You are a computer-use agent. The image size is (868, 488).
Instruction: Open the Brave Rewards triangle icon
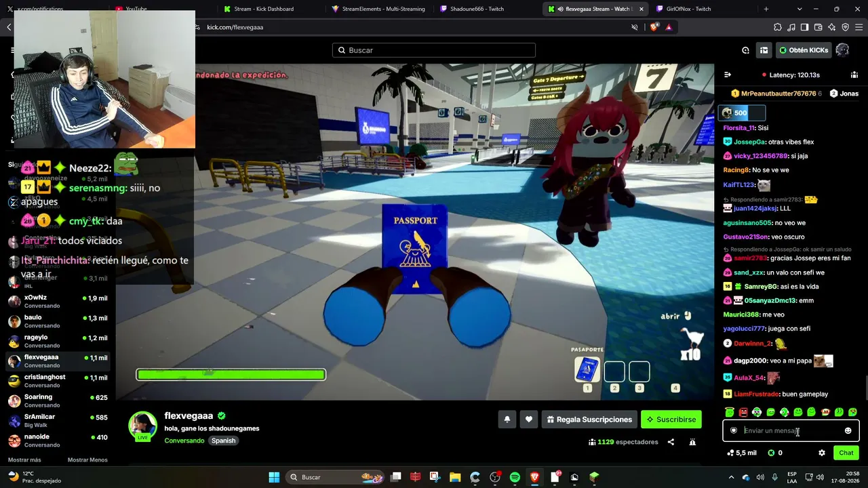tap(669, 27)
